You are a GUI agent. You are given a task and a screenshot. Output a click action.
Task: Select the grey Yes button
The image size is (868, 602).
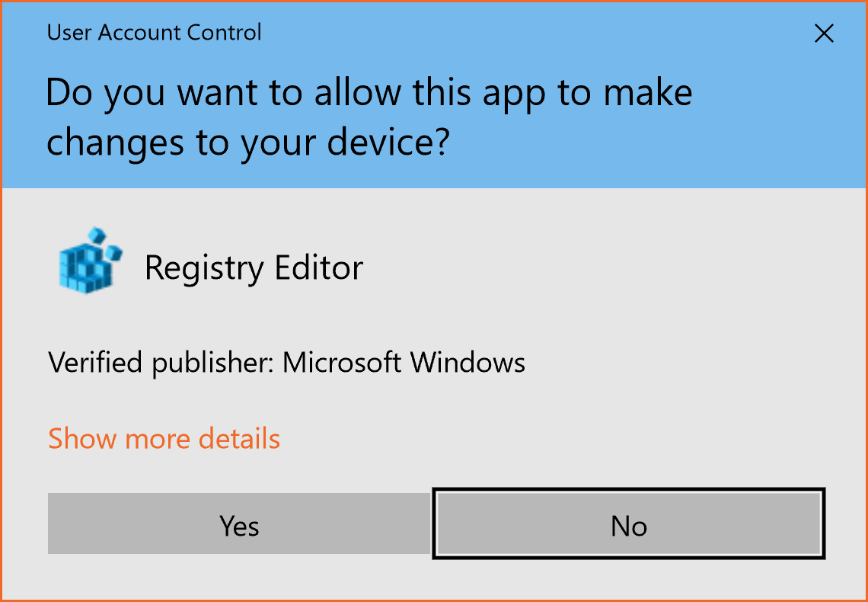239,524
